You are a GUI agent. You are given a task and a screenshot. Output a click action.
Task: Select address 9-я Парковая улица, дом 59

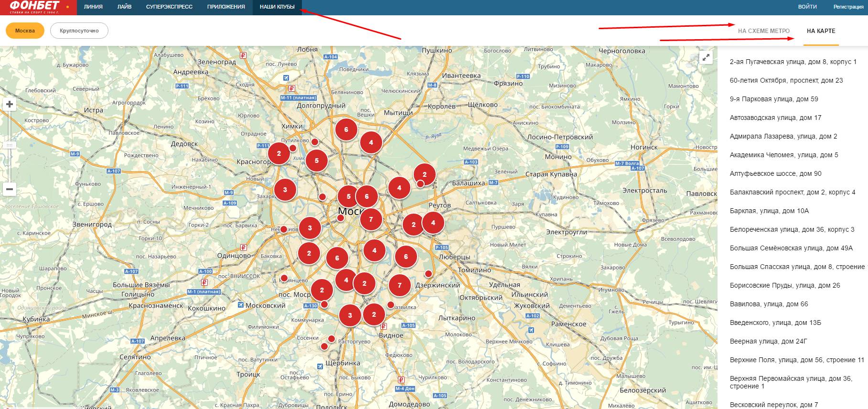(774, 99)
